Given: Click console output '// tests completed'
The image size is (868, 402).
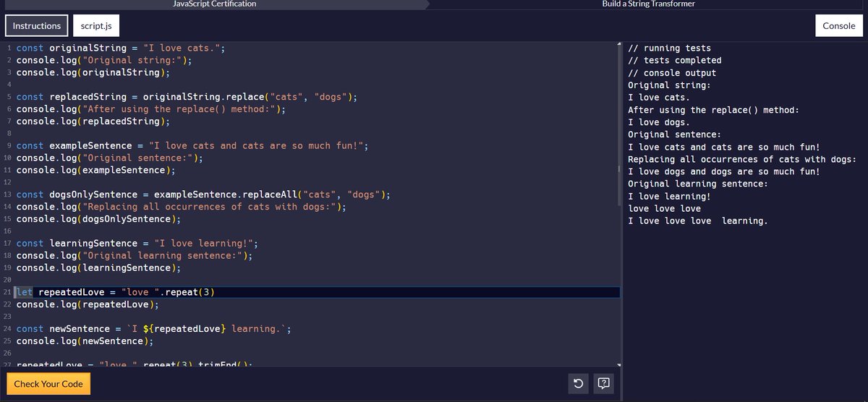Looking at the screenshot, I should [x=675, y=61].
